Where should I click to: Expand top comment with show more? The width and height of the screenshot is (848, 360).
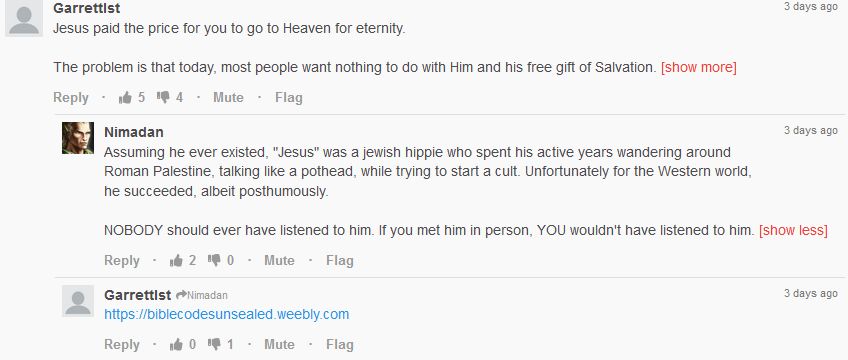pyautogui.click(x=698, y=68)
